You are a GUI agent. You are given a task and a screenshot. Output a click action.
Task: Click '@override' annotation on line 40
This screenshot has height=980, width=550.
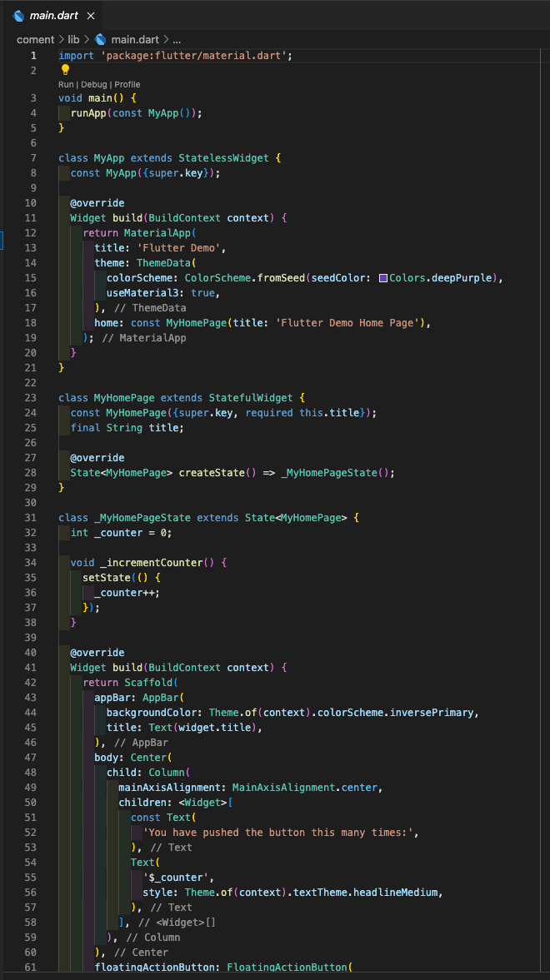97,653
